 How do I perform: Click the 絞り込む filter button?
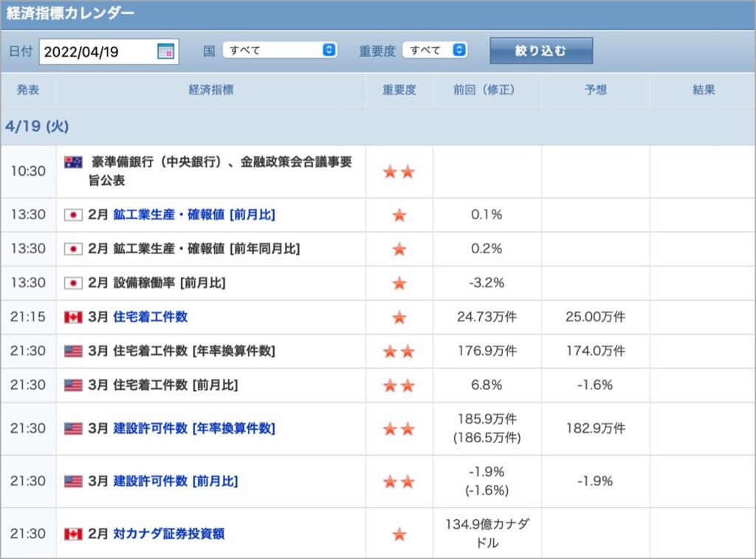(541, 51)
